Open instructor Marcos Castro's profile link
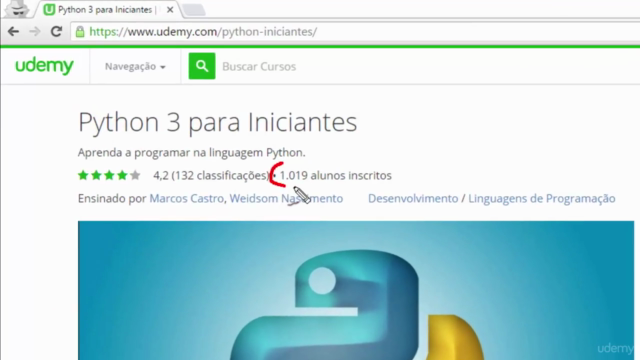Screen dimensions: 640x360 (x=187, y=198)
